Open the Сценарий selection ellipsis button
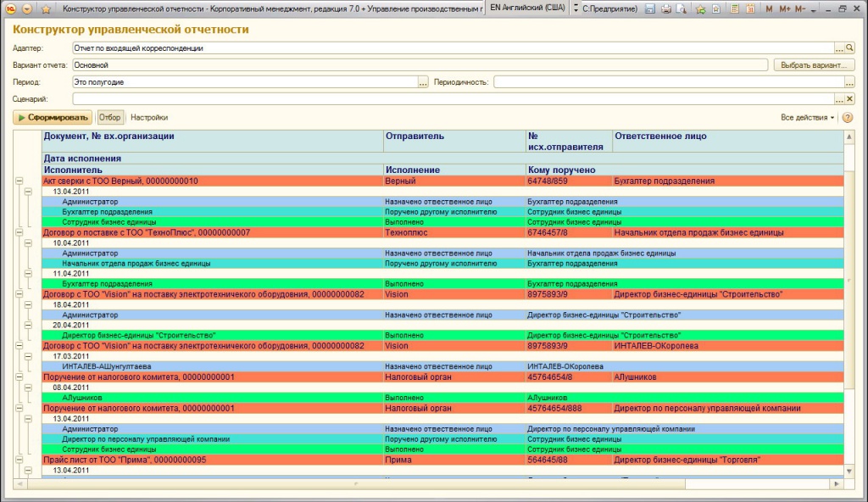The height and width of the screenshot is (502, 868). point(839,99)
